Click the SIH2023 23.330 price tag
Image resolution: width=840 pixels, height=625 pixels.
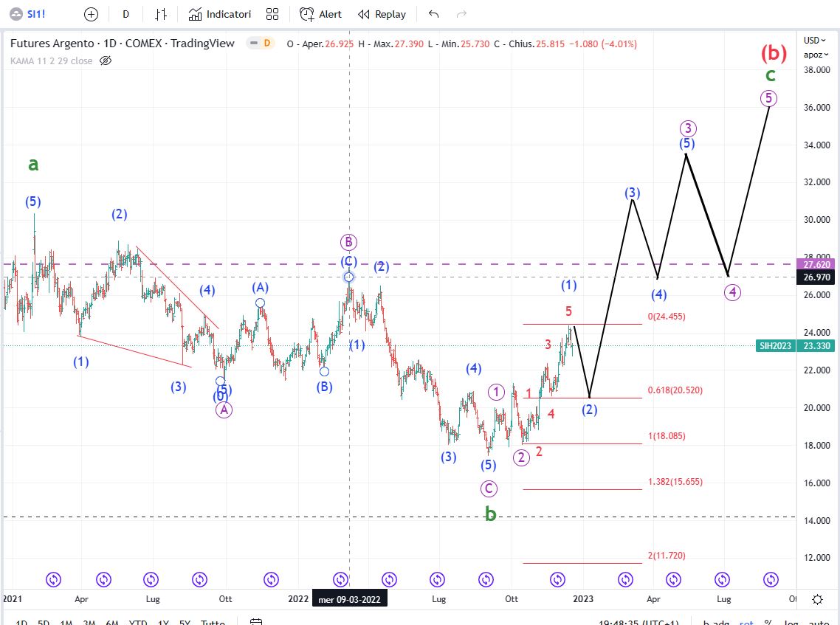pos(795,345)
